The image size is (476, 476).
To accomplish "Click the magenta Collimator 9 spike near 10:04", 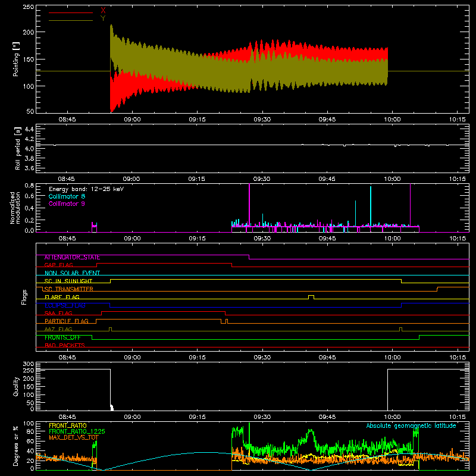I will (411, 204).
